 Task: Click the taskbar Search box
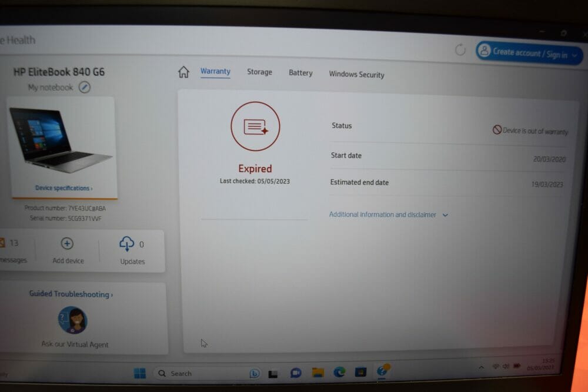click(x=207, y=373)
